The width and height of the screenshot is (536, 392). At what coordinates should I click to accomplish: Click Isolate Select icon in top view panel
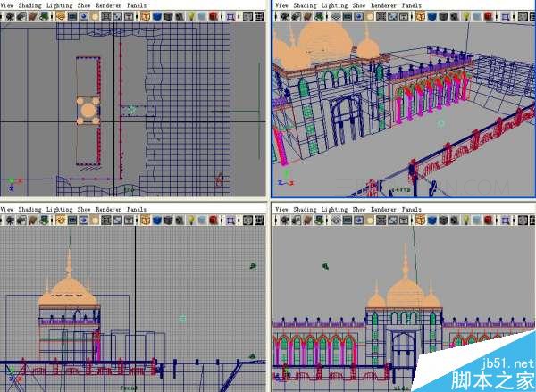click(230, 16)
